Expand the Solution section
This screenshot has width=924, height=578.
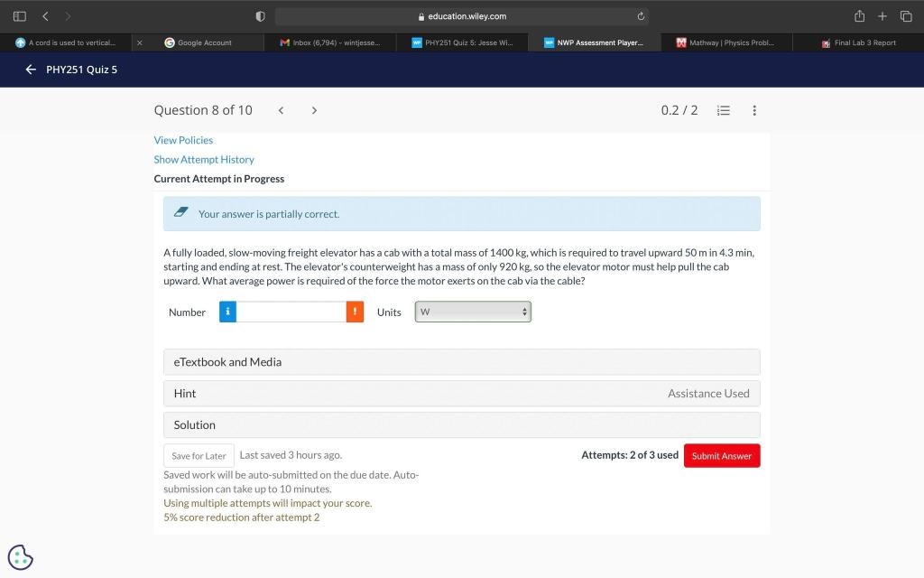pyautogui.click(x=461, y=424)
